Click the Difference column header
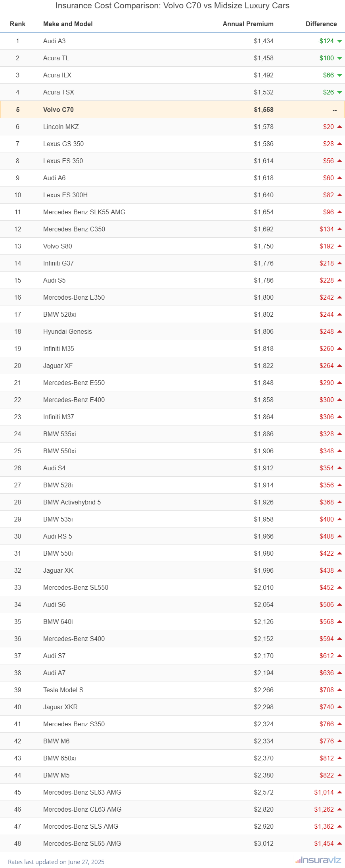This screenshot has height=868, width=345. coord(321,24)
